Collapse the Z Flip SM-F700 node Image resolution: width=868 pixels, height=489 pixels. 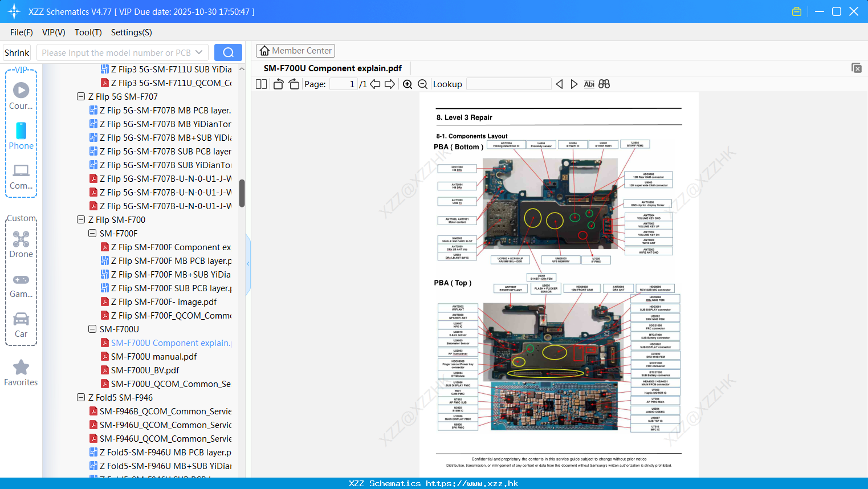pyautogui.click(x=81, y=219)
